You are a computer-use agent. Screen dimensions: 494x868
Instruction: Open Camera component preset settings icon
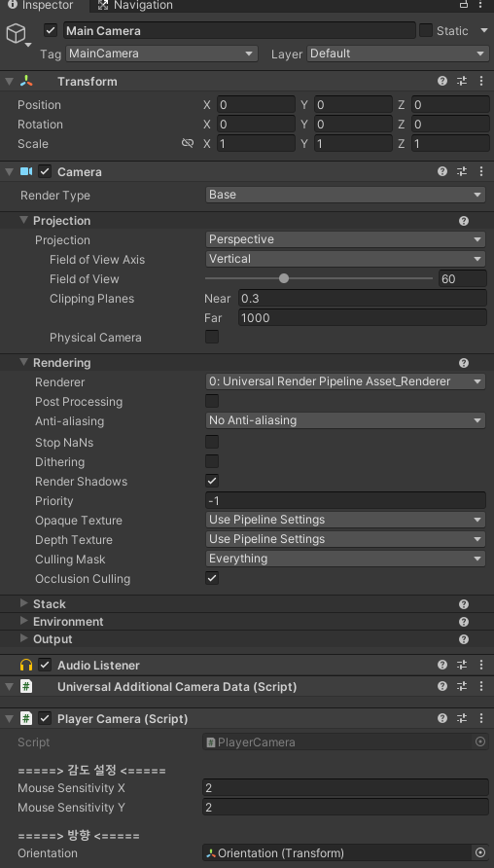pyautogui.click(x=462, y=171)
